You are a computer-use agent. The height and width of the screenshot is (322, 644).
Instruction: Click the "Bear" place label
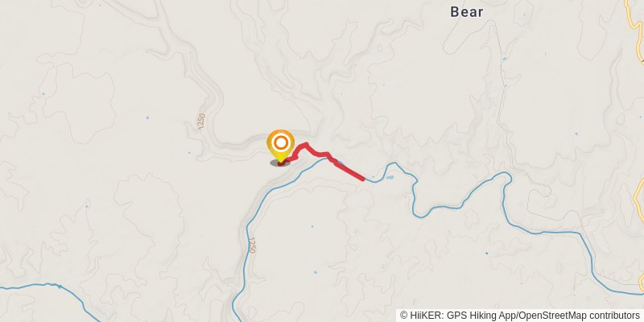coord(466,12)
